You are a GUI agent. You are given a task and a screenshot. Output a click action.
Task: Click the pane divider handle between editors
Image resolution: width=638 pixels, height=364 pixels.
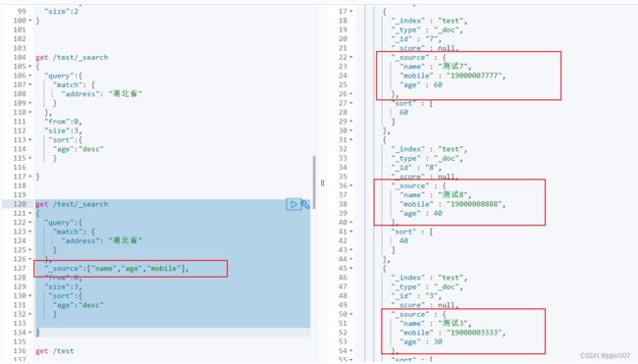click(x=322, y=183)
